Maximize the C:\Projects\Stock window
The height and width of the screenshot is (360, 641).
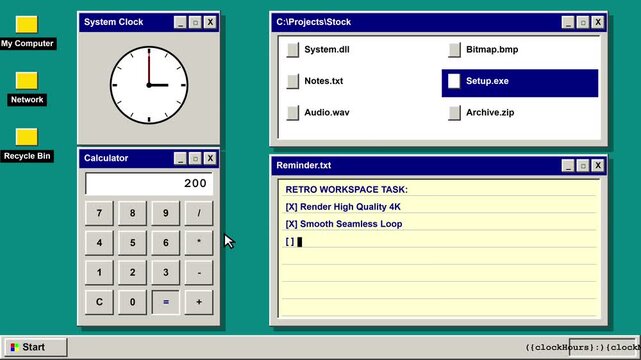pyautogui.click(x=583, y=22)
